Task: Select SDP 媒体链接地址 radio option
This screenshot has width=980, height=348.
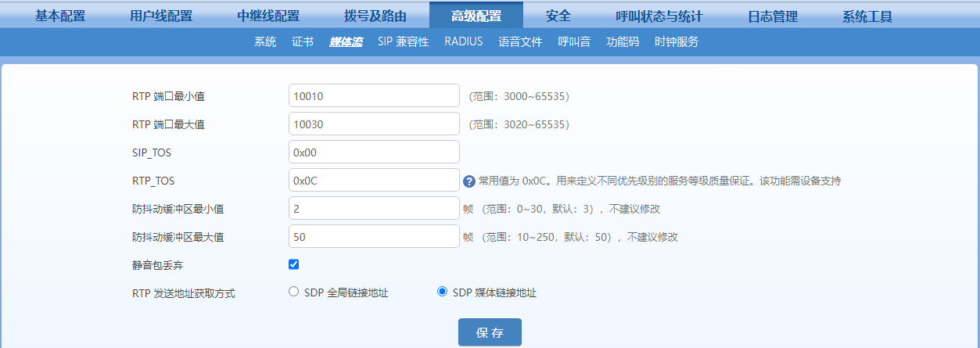Action: coord(442,292)
